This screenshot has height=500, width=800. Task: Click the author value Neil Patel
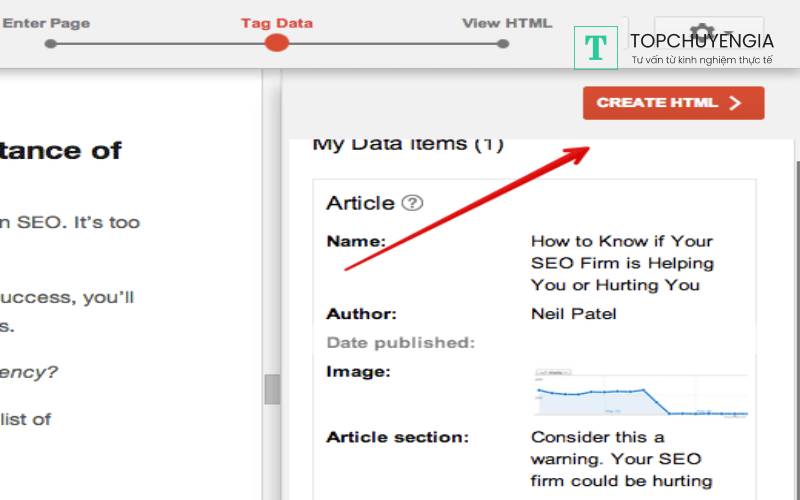tap(574, 314)
